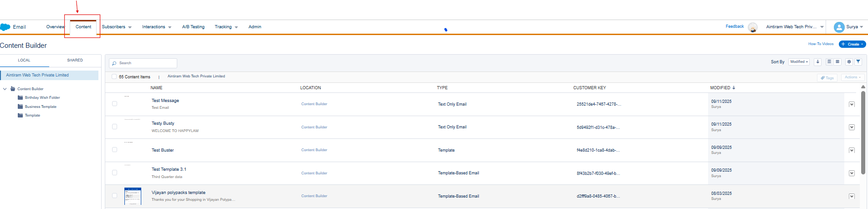This screenshot has height=209, width=868.
Task: Open the display settings gear icon
Action: click(x=849, y=62)
